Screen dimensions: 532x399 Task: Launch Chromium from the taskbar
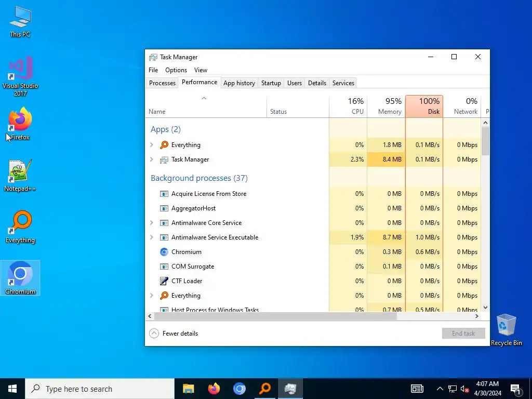[239, 389]
